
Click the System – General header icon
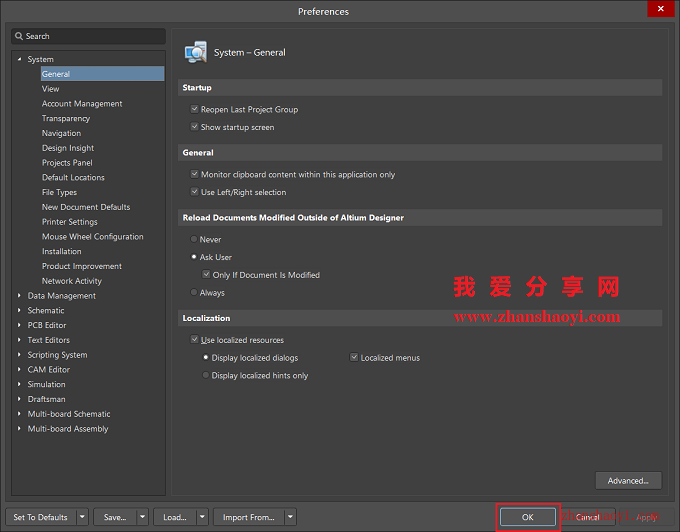[196, 52]
